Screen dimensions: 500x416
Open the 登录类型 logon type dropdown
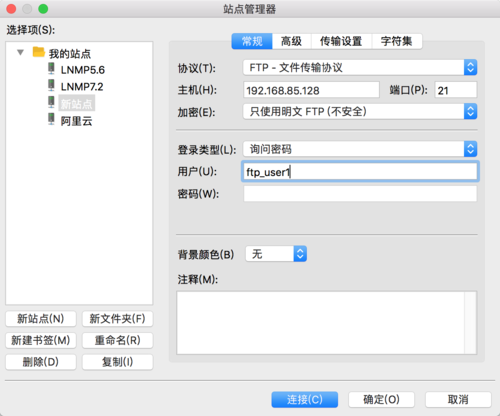pyautogui.click(x=360, y=149)
